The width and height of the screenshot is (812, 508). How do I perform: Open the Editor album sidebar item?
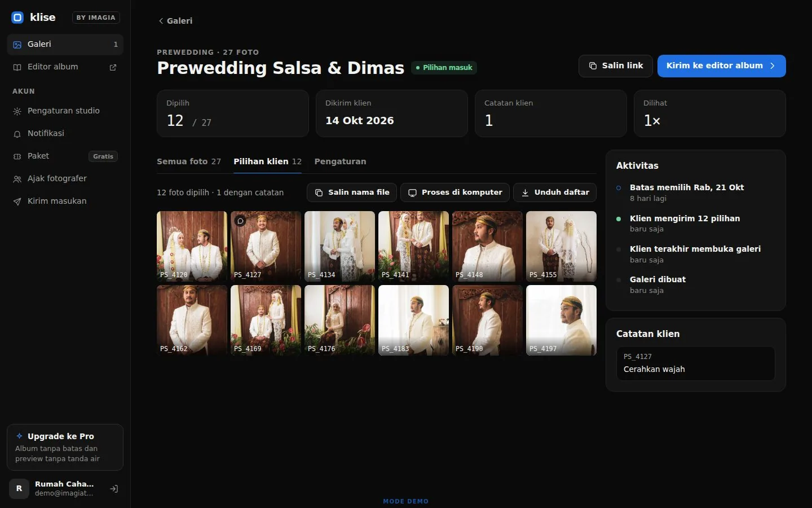coord(65,67)
